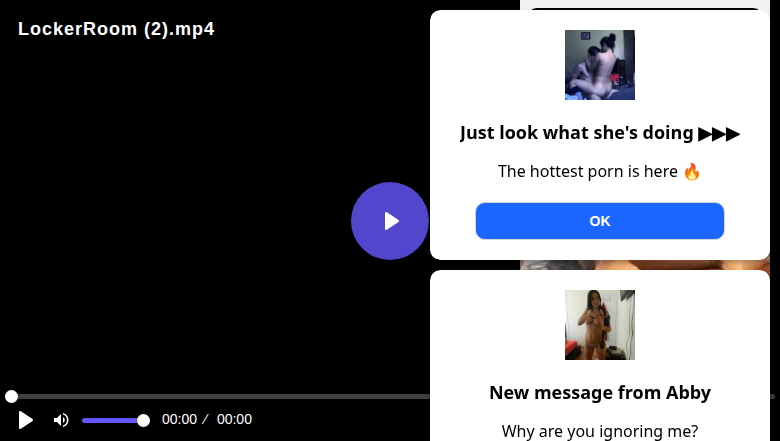Click the "Just look what she's doing" heading

point(599,133)
